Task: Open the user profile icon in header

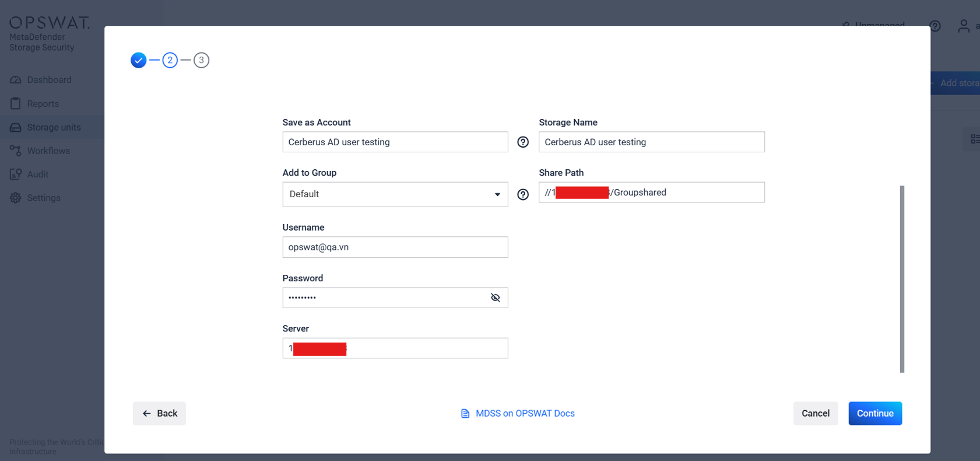Action: pyautogui.click(x=964, y=26)
